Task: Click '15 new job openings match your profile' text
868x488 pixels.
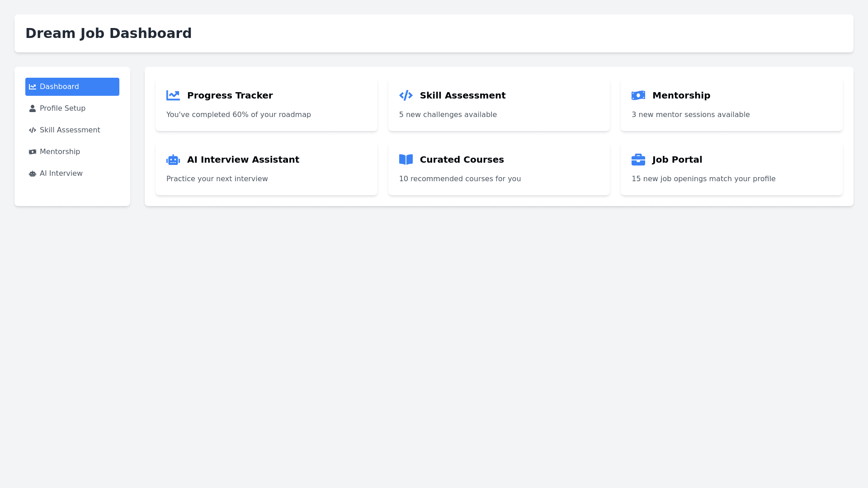Action: (703, 179)
